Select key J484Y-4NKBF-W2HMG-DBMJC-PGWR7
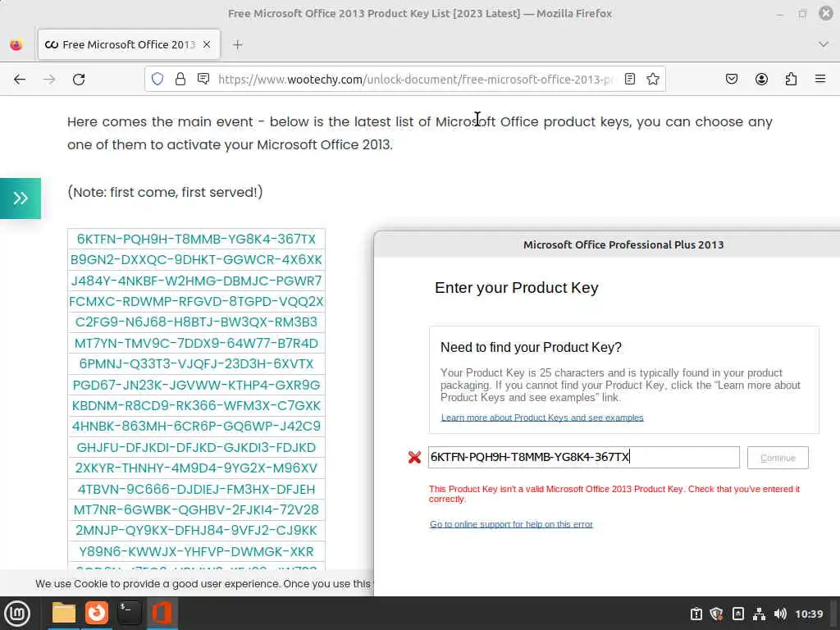The height and width of the screenshot is (630, 840). pos(196,281)
